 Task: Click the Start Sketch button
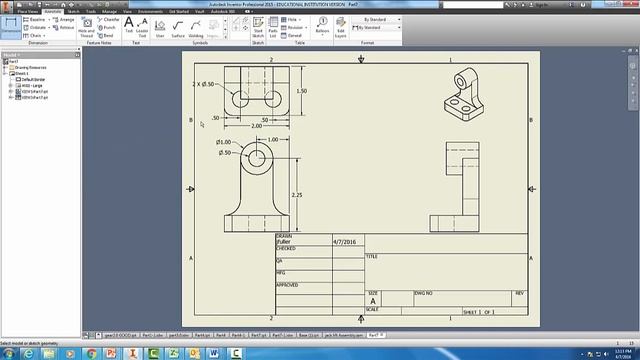click(258, 27)
